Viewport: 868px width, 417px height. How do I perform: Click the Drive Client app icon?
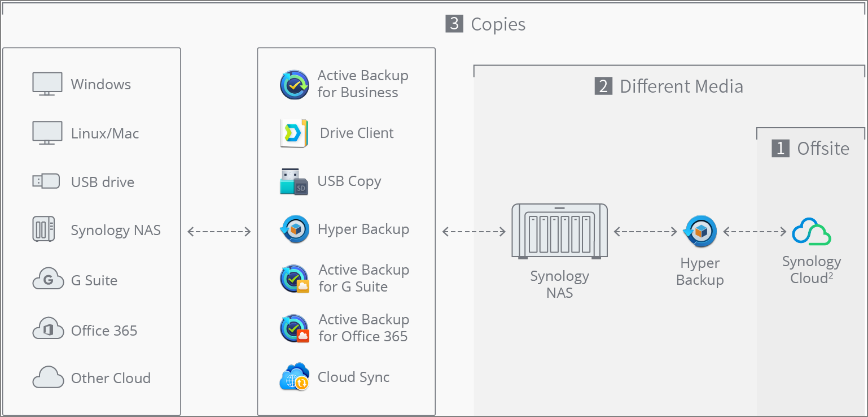294,133
